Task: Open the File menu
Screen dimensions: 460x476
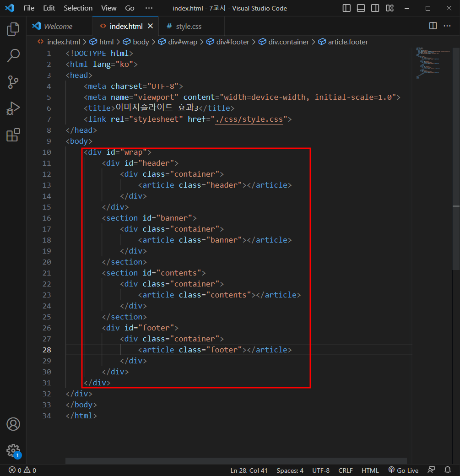Action: pos(29,8)
